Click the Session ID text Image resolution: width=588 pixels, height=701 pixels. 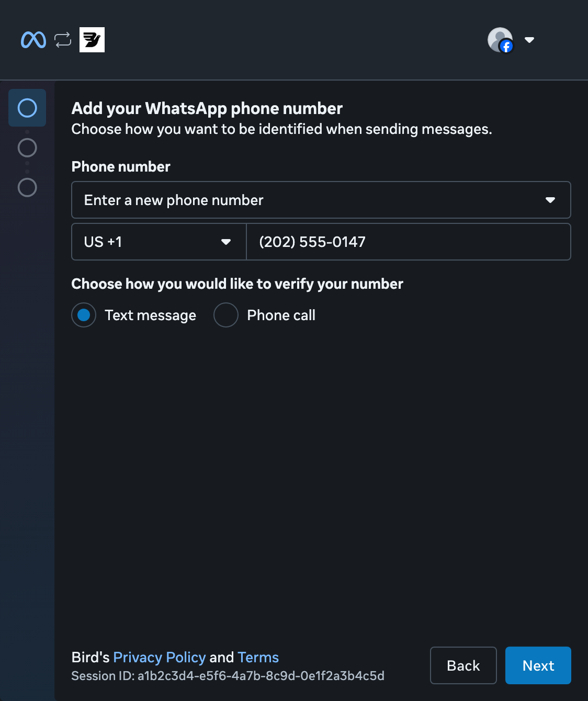point(228,676)
